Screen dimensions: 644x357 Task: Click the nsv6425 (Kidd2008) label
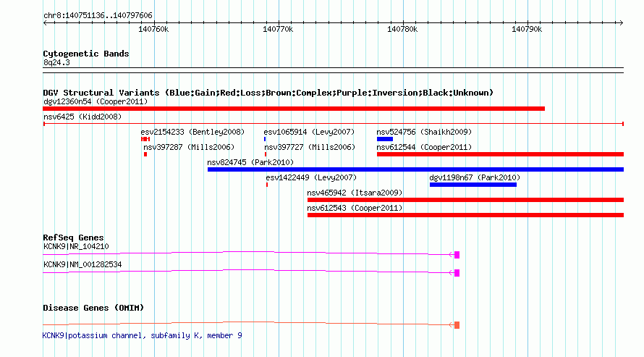coord(82,117)
